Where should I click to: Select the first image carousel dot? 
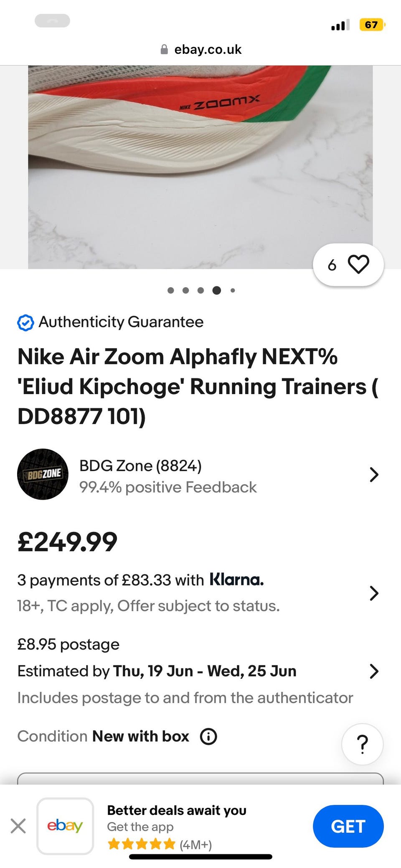(170, 291)
